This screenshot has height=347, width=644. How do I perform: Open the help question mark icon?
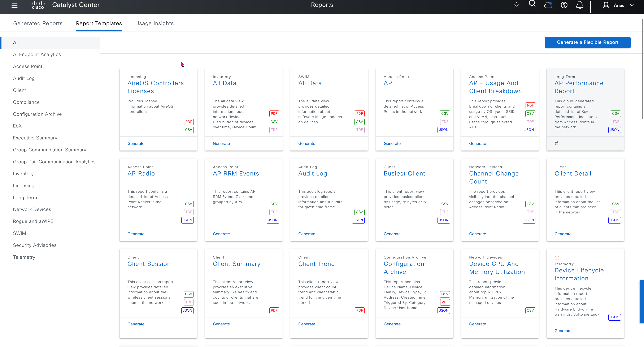[564, 5]
